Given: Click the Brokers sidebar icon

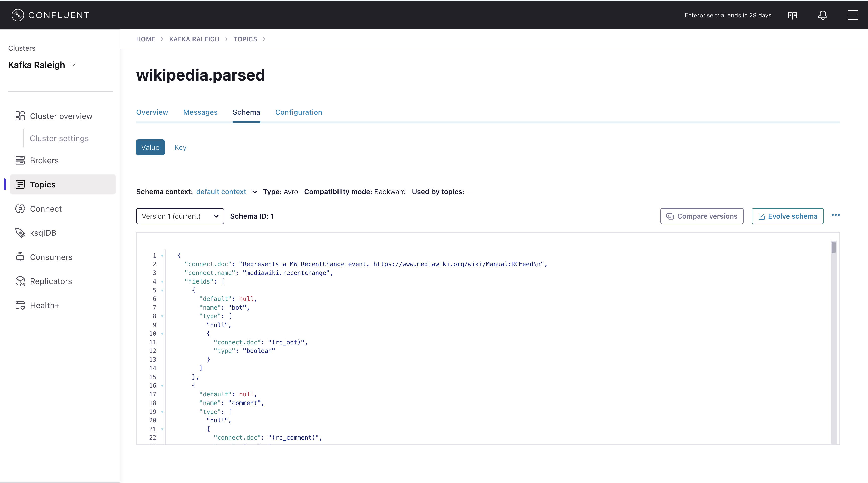Looking at the screenshot, I should pyautogui.click(x=20, y=160).
